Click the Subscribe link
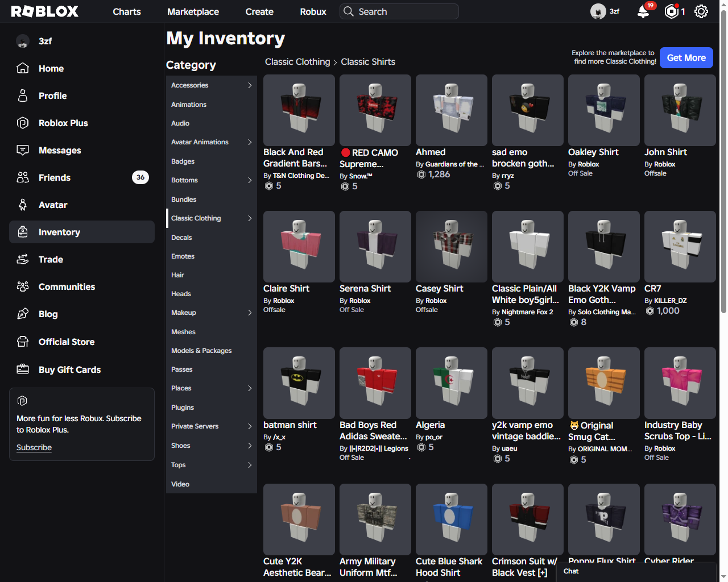Viewport: 728px width, 582px height. point(34,447)
